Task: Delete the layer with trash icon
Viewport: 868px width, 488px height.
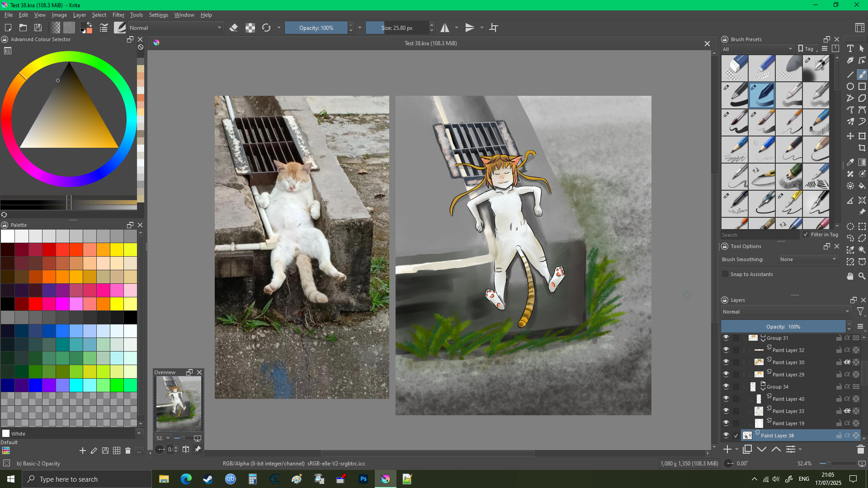Action: coord(860,449)
